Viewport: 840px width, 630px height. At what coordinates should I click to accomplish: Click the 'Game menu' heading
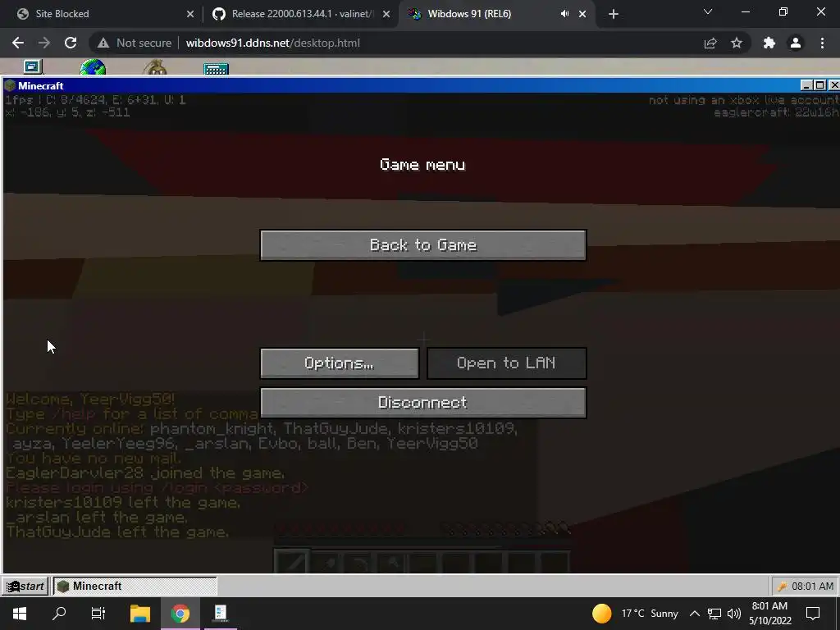pyautogui.click(x=422, y=164)
